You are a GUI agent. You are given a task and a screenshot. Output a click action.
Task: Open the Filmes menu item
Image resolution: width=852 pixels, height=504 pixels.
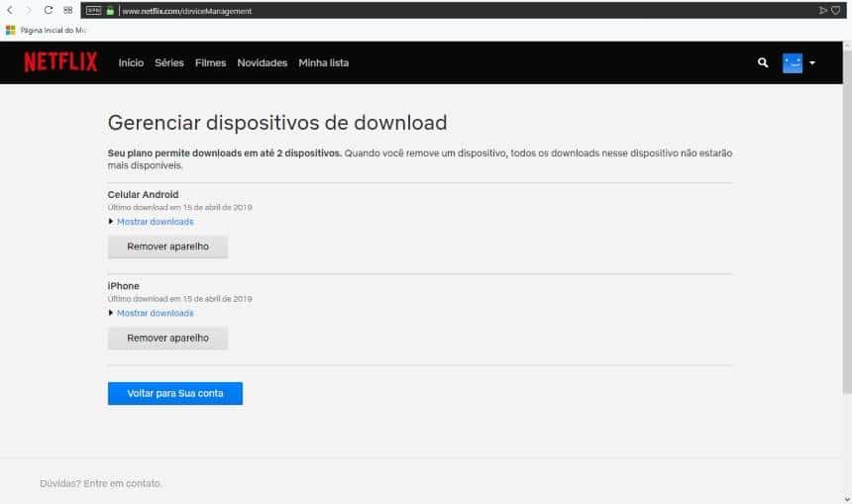210,63
